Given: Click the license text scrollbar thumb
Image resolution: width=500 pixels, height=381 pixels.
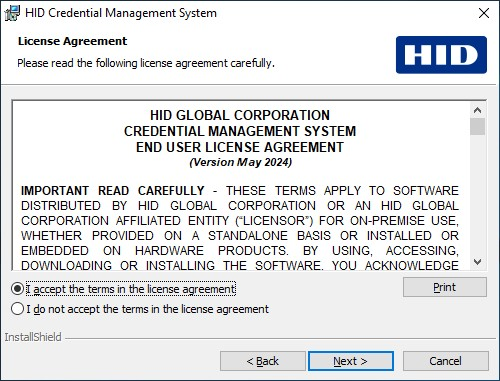Looking at the screenshot, I should point(478,126).
